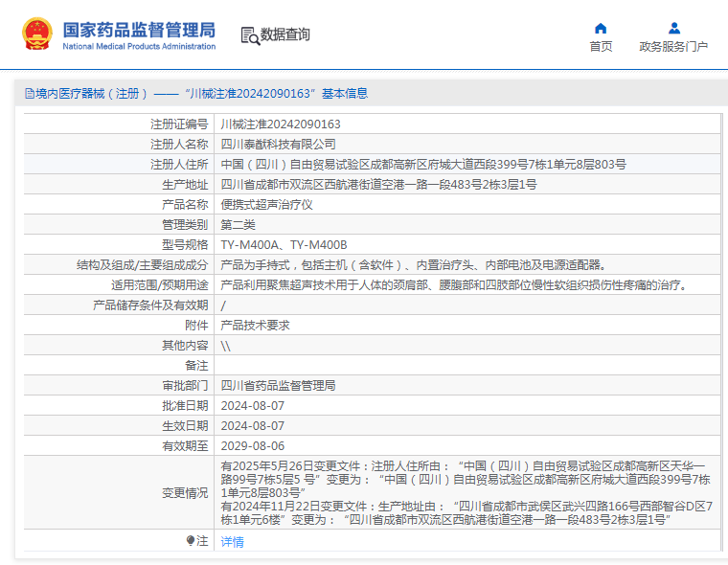This screenshot has height=565, width=728.
Task: Go to the 数据查询 text label
Action: tap(285, 34)
